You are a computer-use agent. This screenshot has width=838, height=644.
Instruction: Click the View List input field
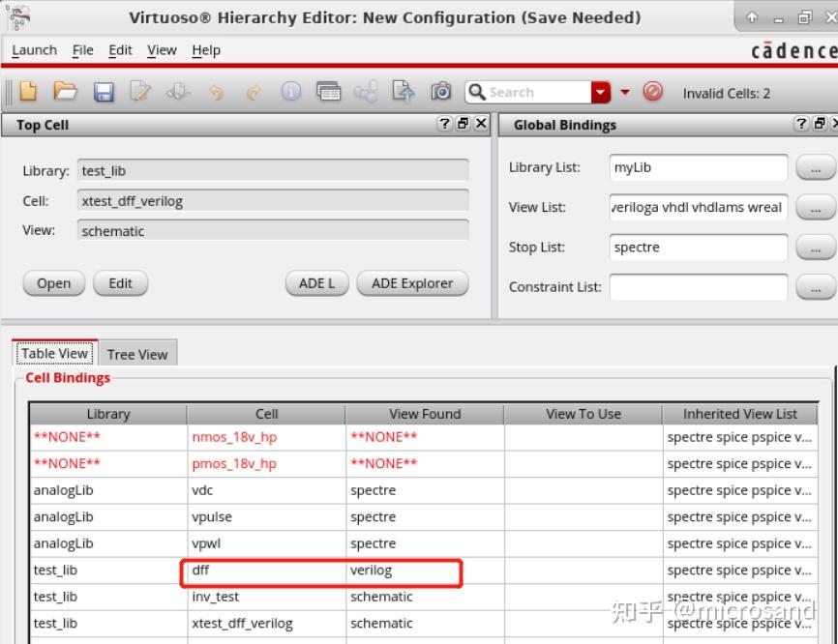tap(698, 207)
